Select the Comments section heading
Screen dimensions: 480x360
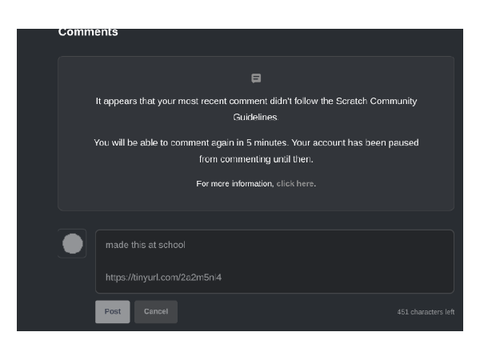pyautogui.click(x=88, y=32)
